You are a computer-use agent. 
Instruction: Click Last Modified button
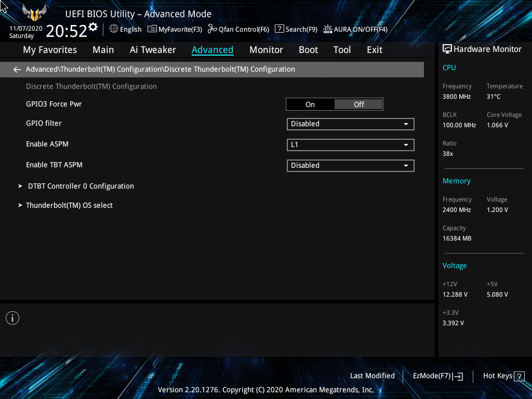click(372, 376)
